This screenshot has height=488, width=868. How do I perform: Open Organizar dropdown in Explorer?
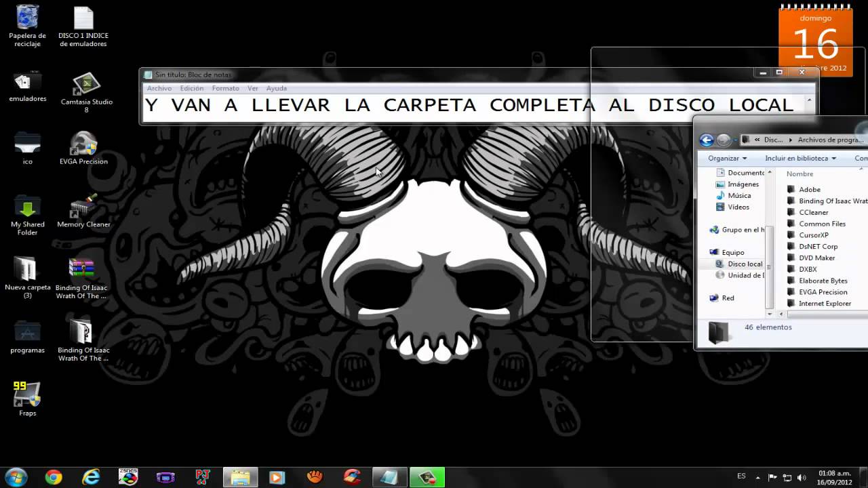[727, 158]
